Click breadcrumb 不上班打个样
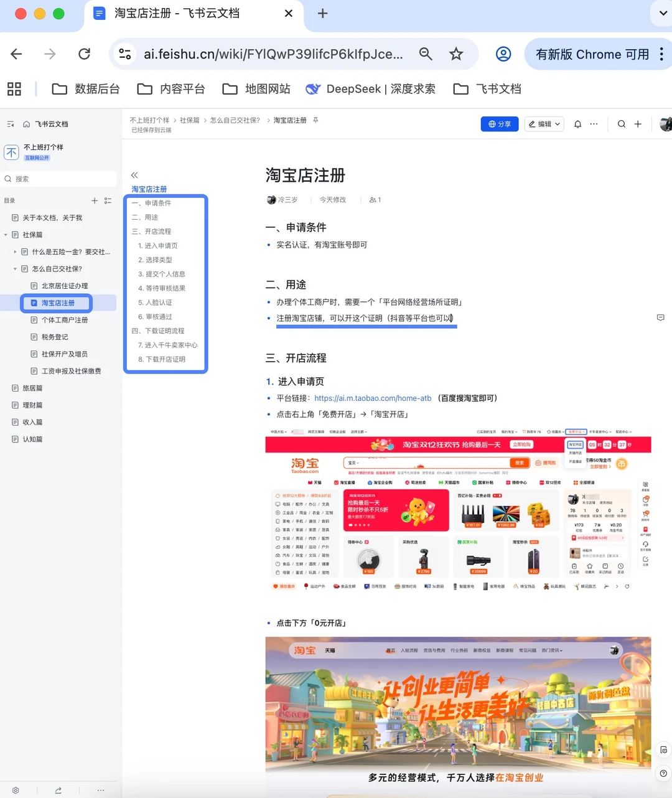Screen dimensions: 672x798 (x=149, y=120)
